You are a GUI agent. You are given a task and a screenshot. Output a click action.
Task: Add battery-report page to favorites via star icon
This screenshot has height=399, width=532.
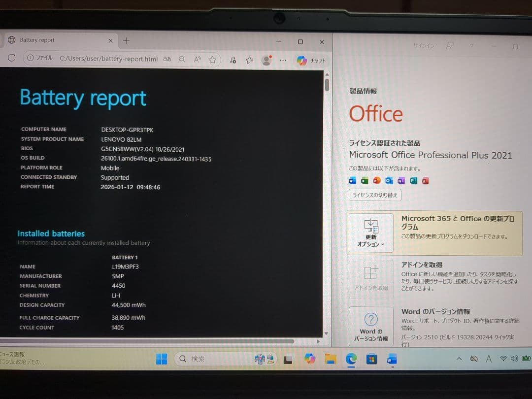213,60
